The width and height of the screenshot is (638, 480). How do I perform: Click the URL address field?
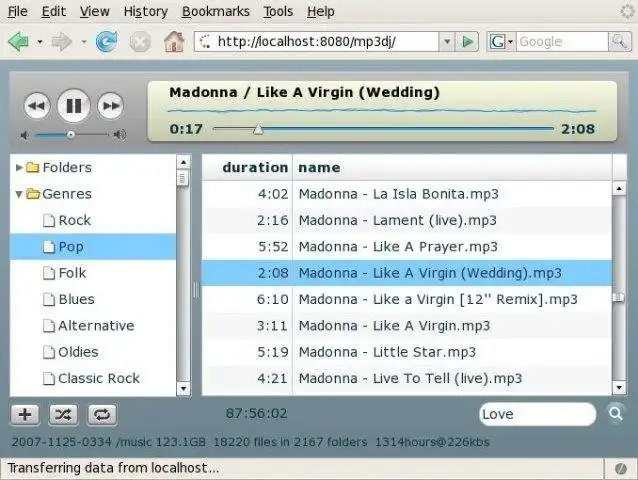(x=317, y=41)
